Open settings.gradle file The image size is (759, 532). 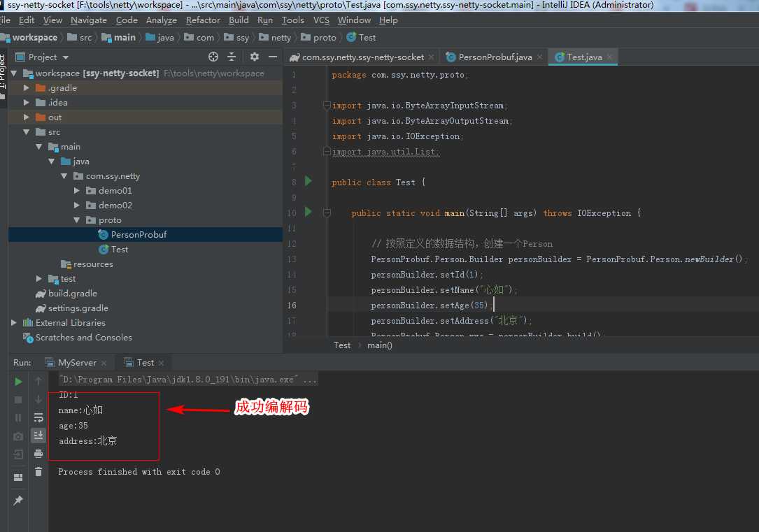pyautogui.click(x=78, y=308)
